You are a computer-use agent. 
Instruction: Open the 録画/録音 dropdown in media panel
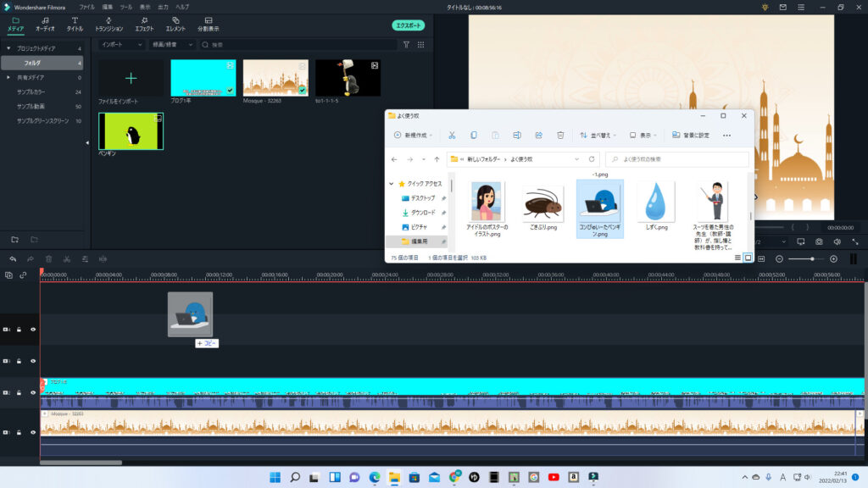(172, 45)
